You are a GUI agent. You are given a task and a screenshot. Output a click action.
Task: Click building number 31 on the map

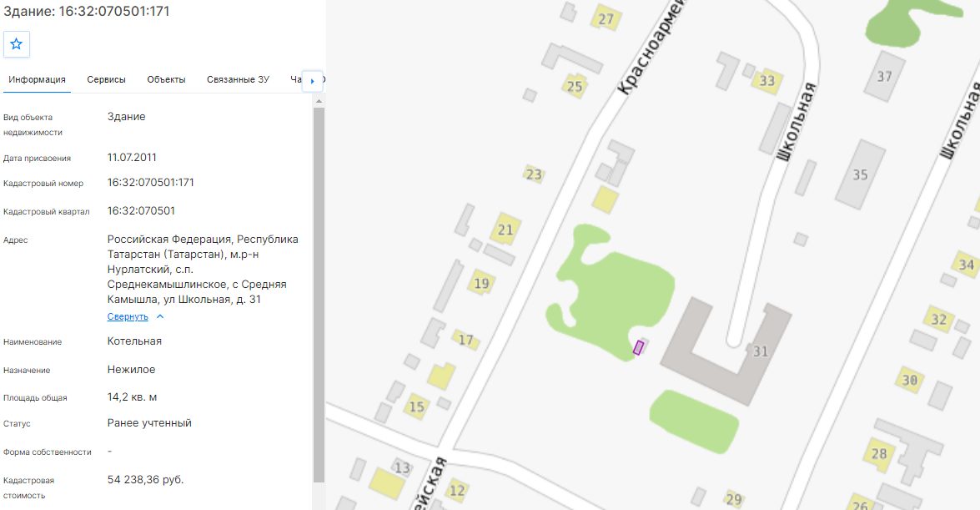point(760,351)
